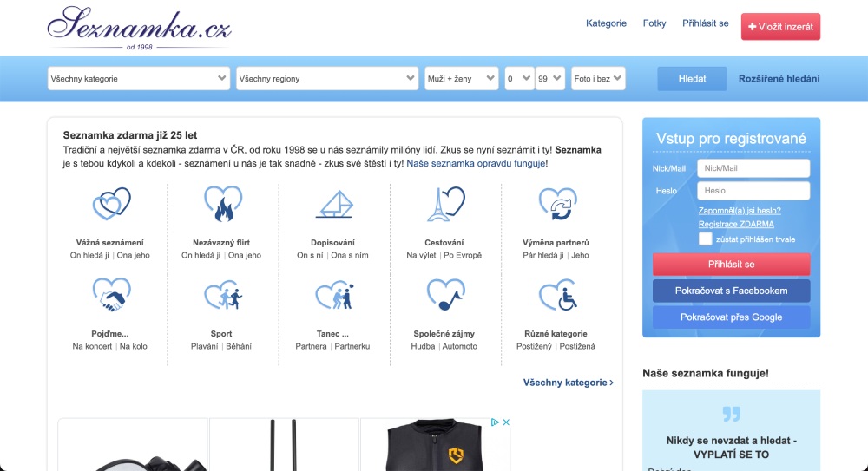Click the black vest ad thumbnail
The width and height of the screenshot is (868, 471).
point(435,444)
